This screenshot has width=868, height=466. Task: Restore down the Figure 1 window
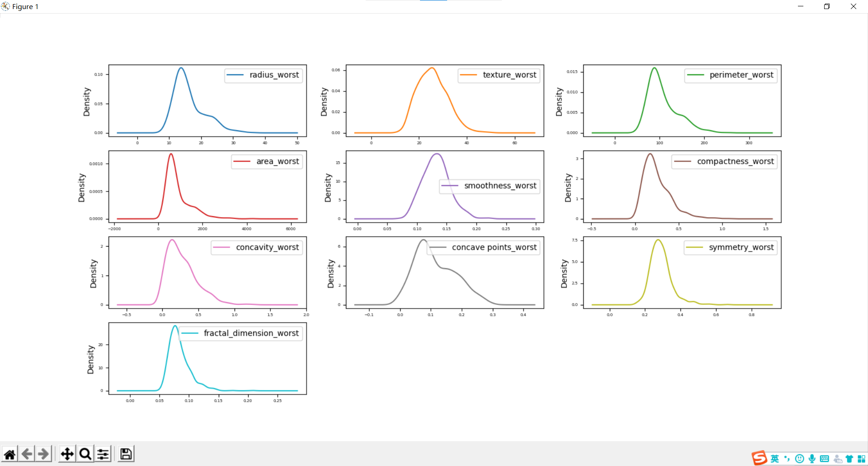pos(827,6)
